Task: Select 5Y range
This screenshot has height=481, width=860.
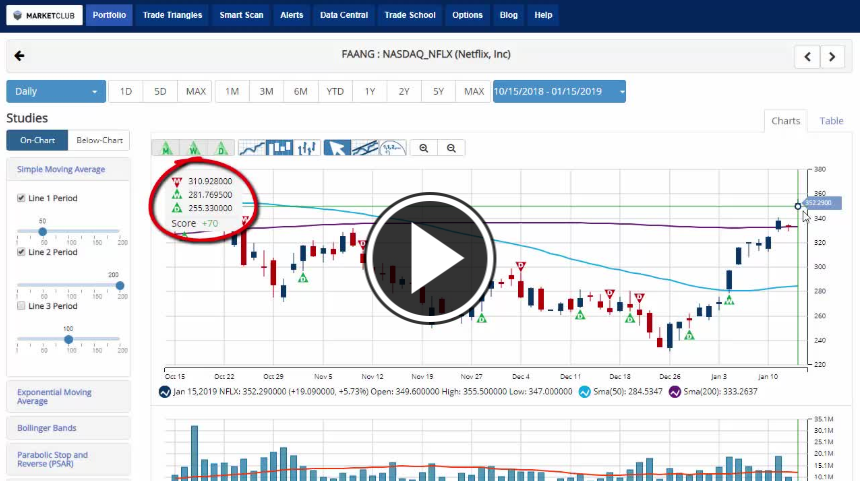Action: tap(438, 92)
